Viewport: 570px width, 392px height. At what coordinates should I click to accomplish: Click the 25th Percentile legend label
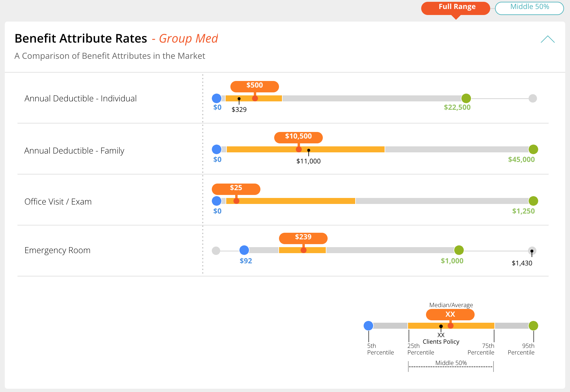tap(421, 349)
